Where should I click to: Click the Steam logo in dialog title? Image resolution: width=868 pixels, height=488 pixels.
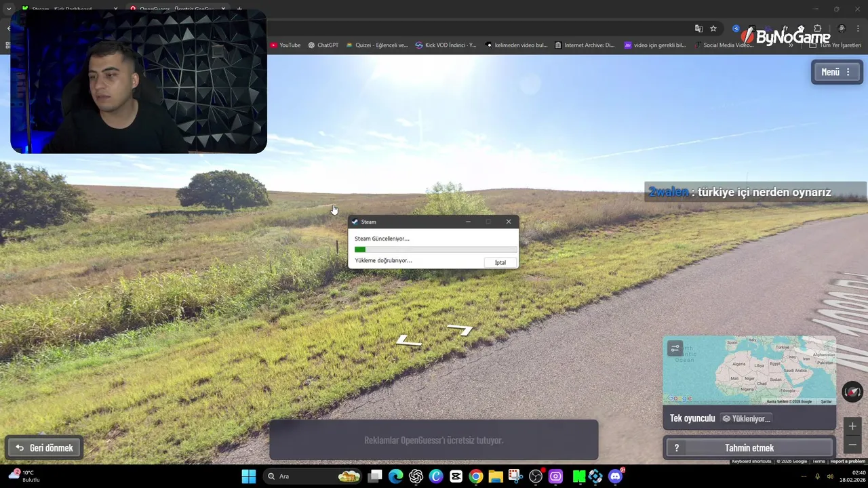[x=355, y=222]
